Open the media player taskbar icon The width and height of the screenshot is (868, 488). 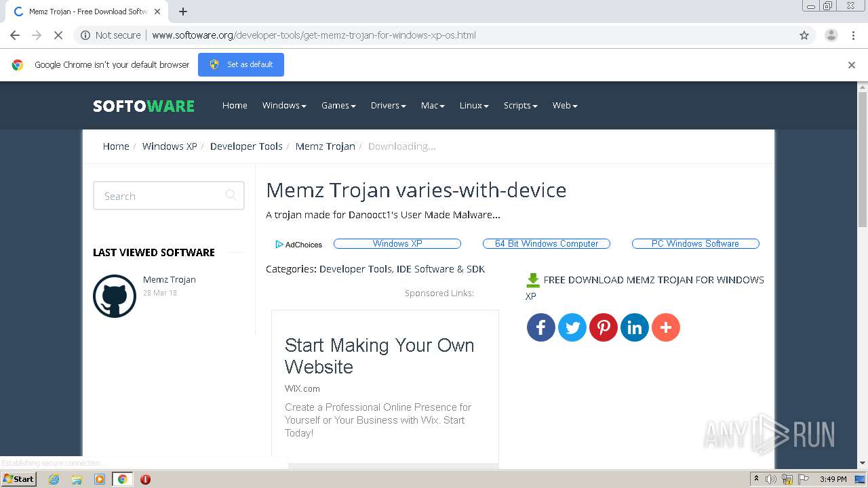coord(100,479)
